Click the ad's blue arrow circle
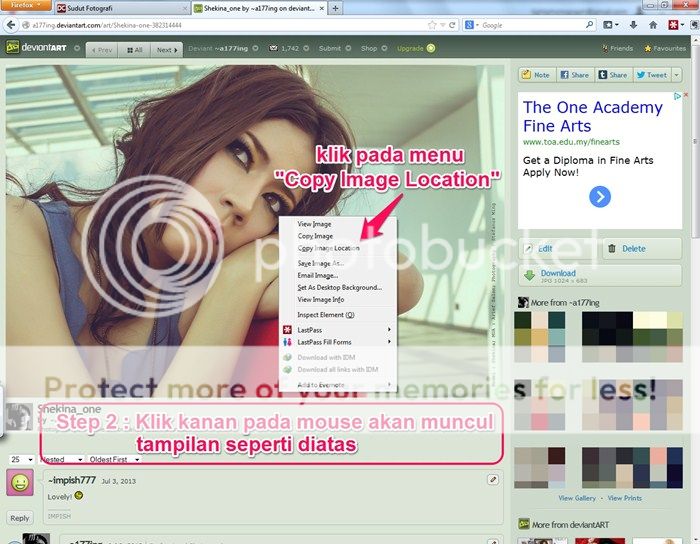 click(599, 197)
